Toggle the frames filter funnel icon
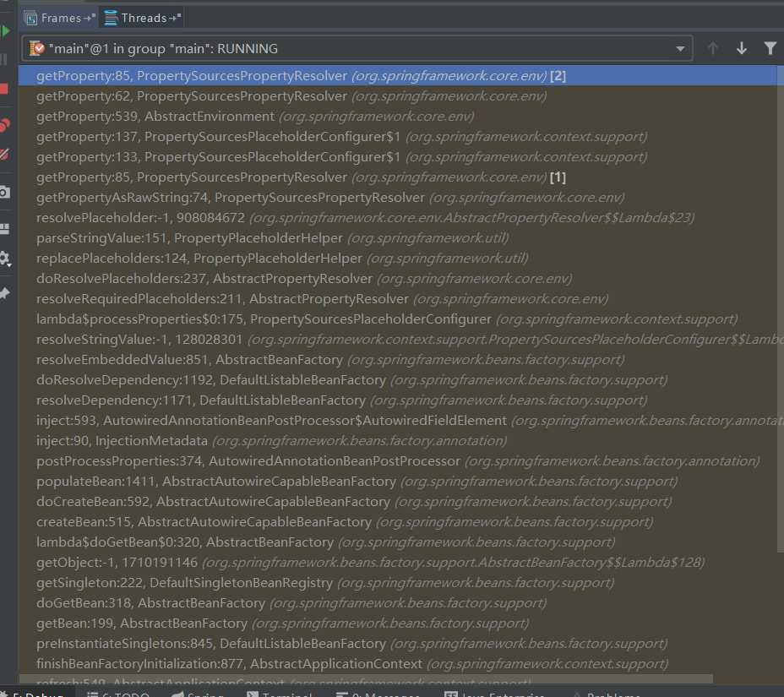The width and height of the screenshot is (784, 697). pos(770,48)
